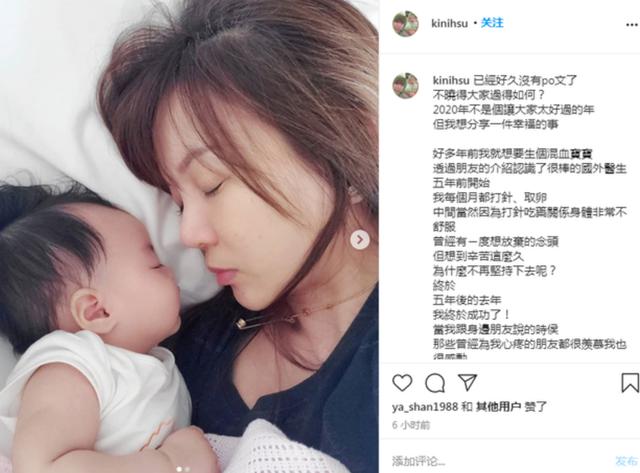
Task: Open kinihsu profile picture in the header
Action: pyautogui.click(x=405, y=24)
